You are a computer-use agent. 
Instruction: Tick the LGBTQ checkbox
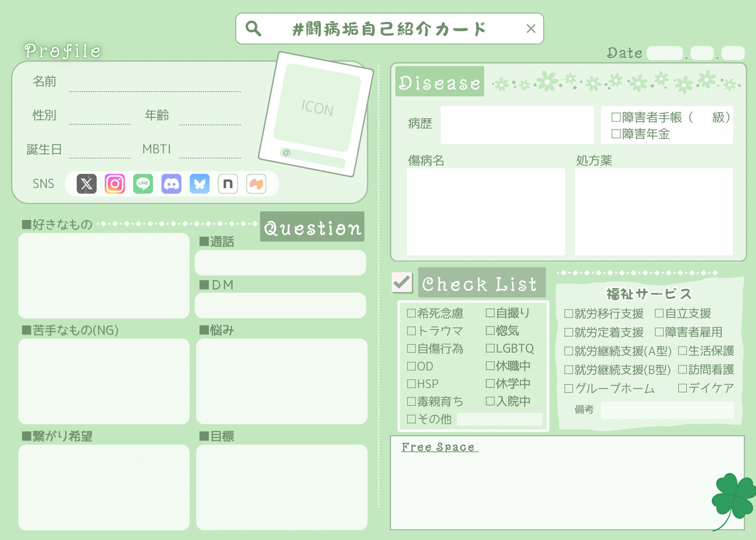pos(490,348)
